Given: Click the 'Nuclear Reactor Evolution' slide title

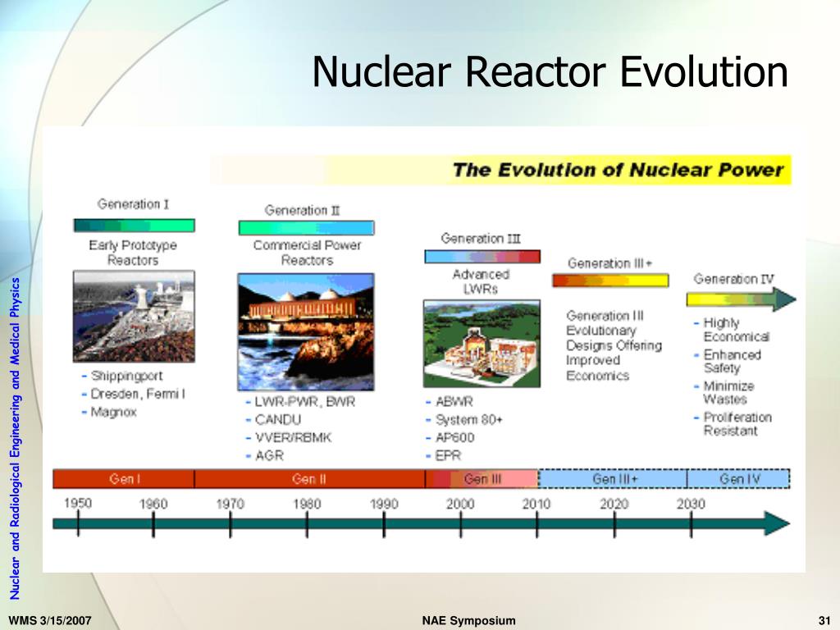Looking at the screenshot, I should coord(550,72).
